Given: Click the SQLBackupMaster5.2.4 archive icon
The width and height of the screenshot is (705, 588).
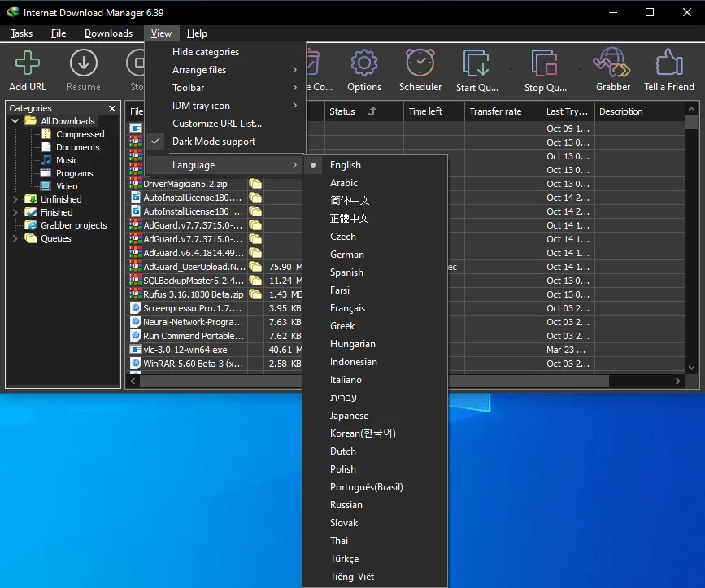Looking at the screenshot, I should (x=136, y=281).
